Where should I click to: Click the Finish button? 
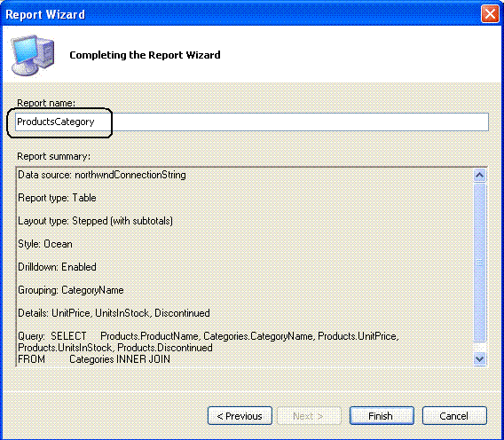pos(382,415)
